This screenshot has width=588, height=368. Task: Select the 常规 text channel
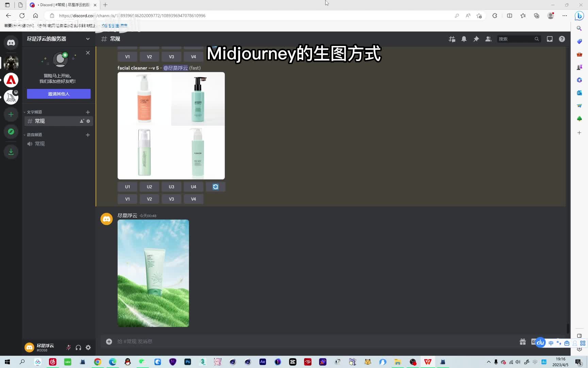pyautogui.click(x=40, y=121)
